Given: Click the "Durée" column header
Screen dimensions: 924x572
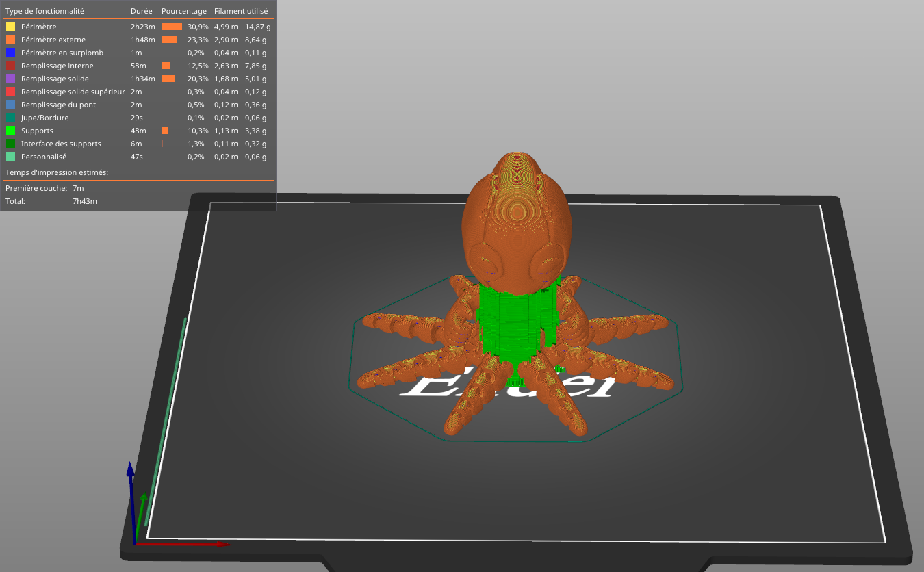Looking at the screenshot, I should point(142,11).
